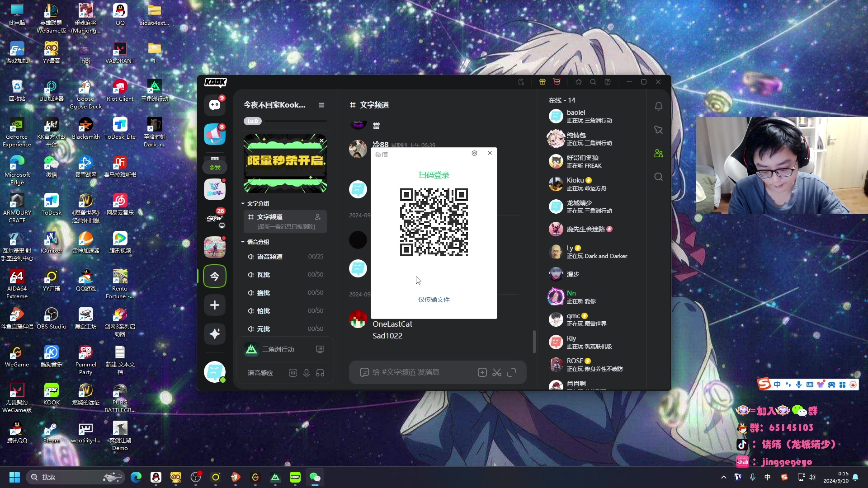Open emoji picker in message box
868x488 pixels.
pos(364,372)
